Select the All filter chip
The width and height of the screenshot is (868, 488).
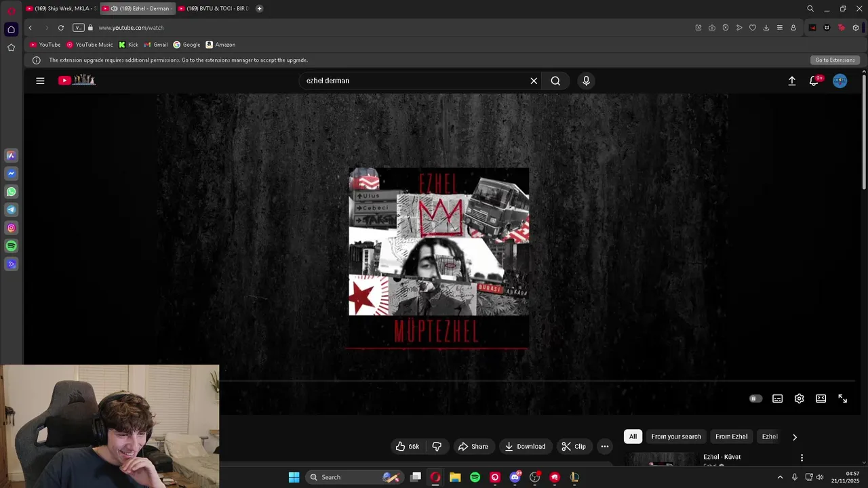(633, 436)
